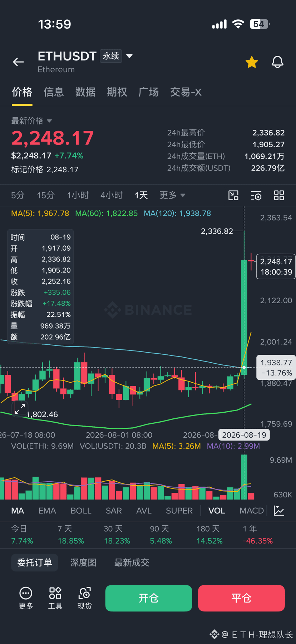Switch to the 期权 tab
Screen dimensions: 296x644
point(117,92)
